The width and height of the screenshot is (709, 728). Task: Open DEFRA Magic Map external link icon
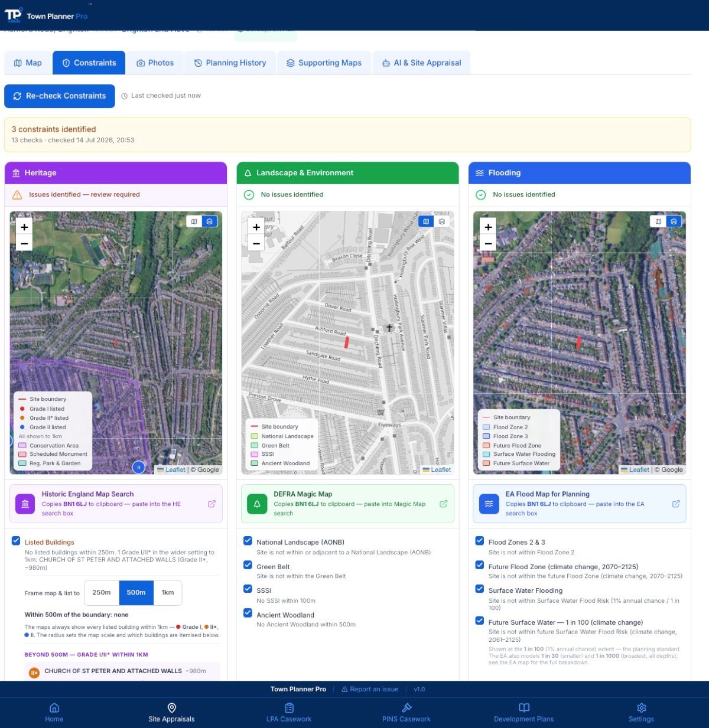pos(443,504)
